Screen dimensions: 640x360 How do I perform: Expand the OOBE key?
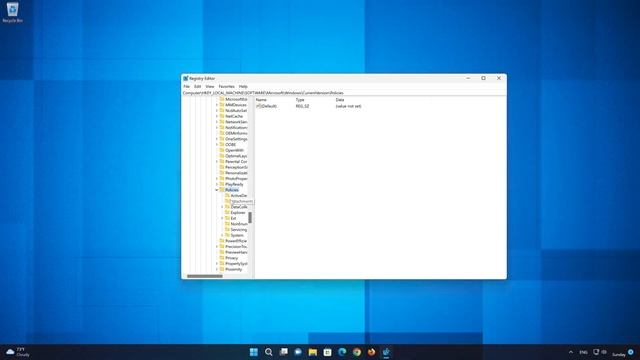click(217, 144)
